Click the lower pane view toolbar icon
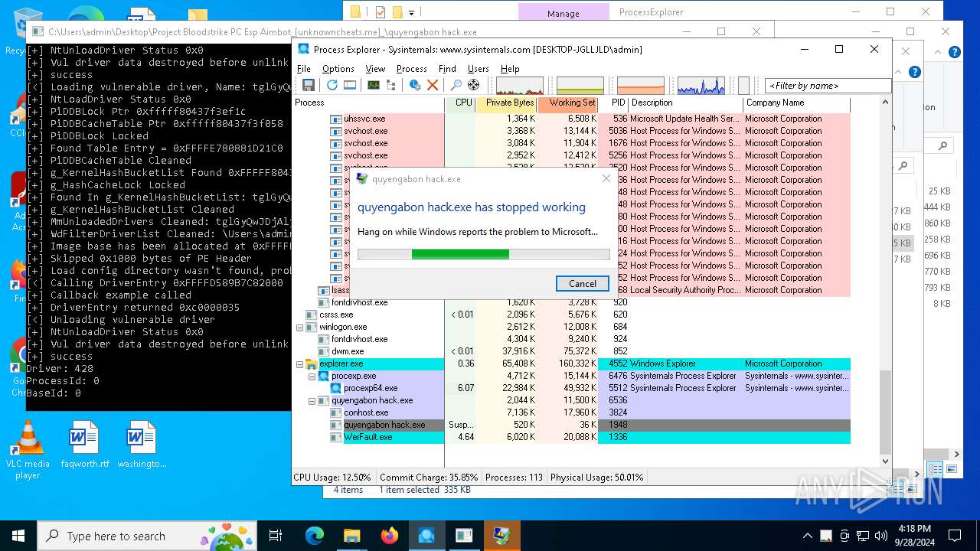Screen dimensions: 980x551 click(x=350, y=85)
